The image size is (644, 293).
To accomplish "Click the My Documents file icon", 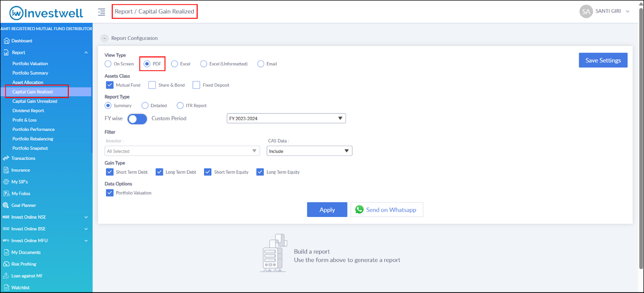I will click(x=6, y=252).
